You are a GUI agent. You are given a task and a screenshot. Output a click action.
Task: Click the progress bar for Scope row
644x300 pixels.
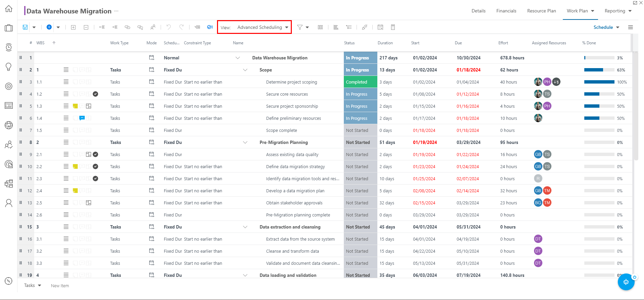click(x=599, y=70)
